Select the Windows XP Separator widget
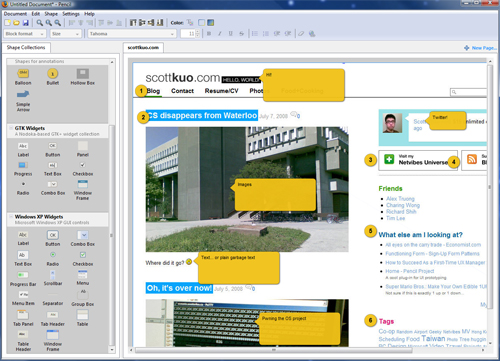The image size is (500, 361). click(x=53, y=299)
